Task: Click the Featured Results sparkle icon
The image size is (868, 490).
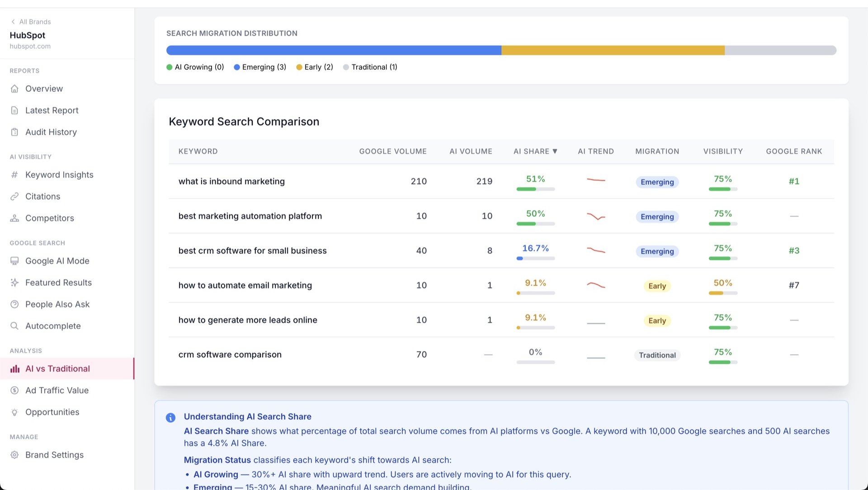Action: click(14, 283)
